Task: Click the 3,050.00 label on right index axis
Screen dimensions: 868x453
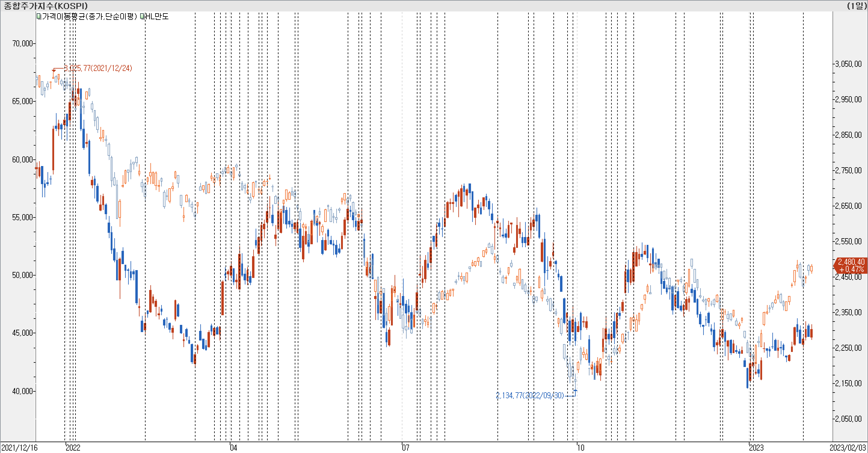Action: click(848, 64)
